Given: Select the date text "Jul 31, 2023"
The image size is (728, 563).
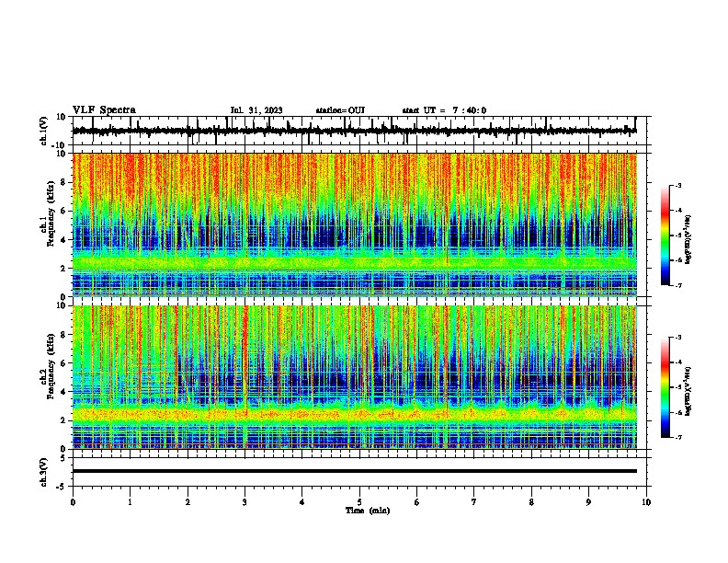Looking at the screenshot, I should (256, 110).
